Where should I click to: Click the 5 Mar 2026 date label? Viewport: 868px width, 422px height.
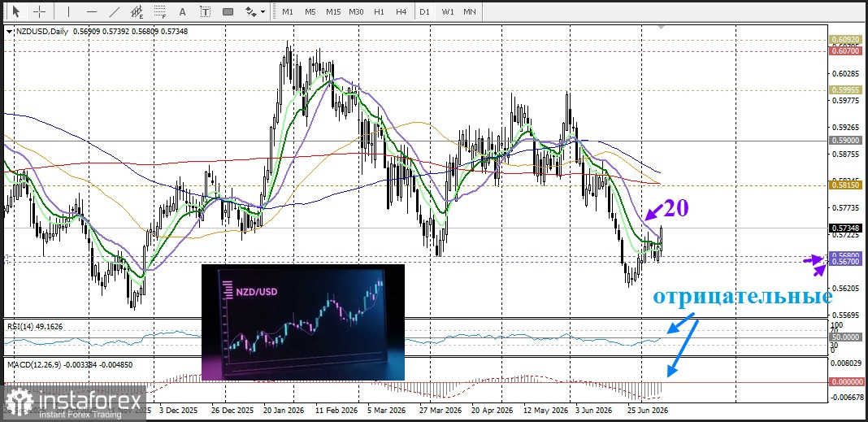[386, 411]
